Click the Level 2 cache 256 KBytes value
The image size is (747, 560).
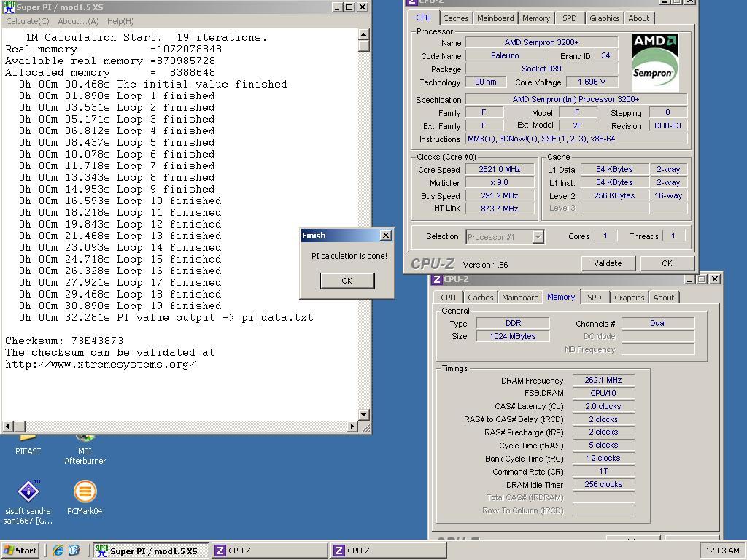coord(614,195)
